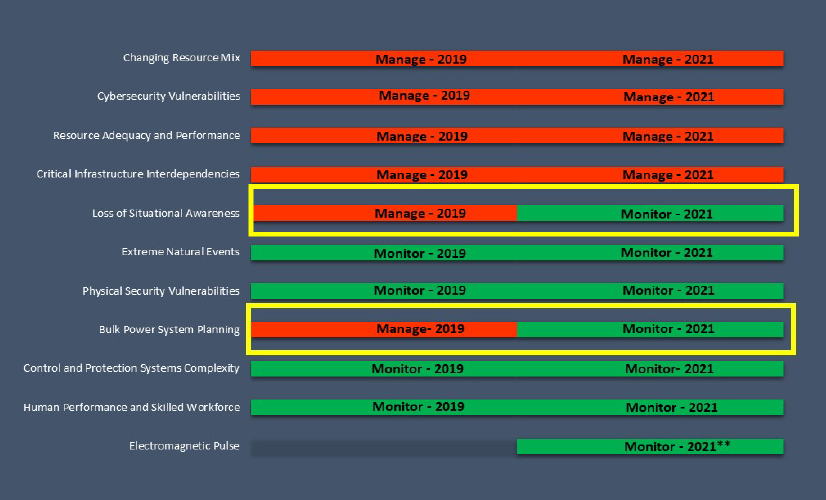Viewport: 826px width, 500px height.
Task: Click red Manage- 2019 segment for Bulk Power Planning
Action: [385, 329]
